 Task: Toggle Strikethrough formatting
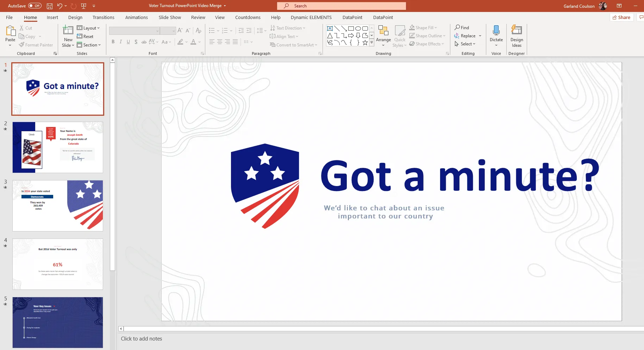pyautogui.click(x=144, y=42)
